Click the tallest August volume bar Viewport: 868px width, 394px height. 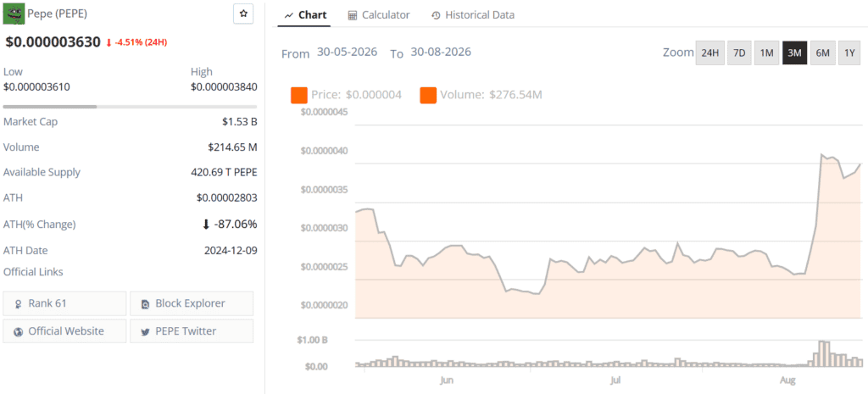[x=821, y=353]
